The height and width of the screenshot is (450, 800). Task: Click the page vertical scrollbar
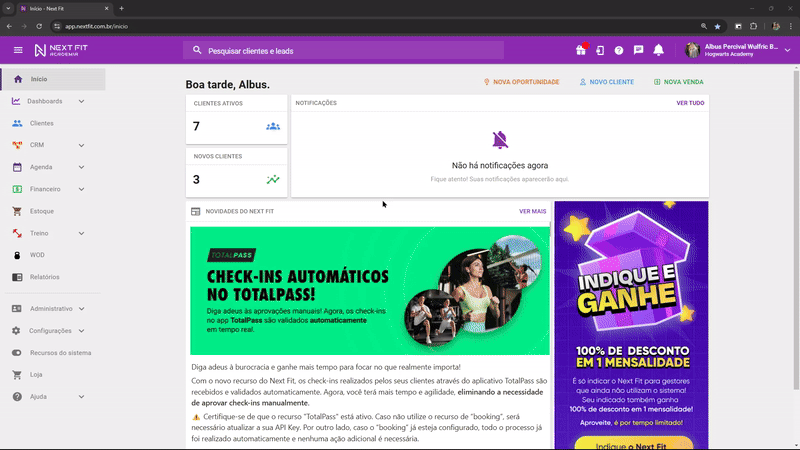coord(796,230)
